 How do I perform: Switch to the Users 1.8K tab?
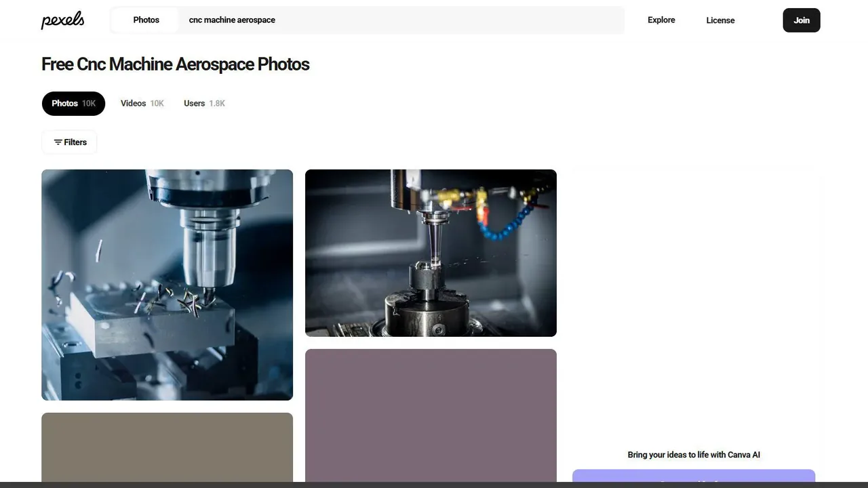[x=204, y=104]
